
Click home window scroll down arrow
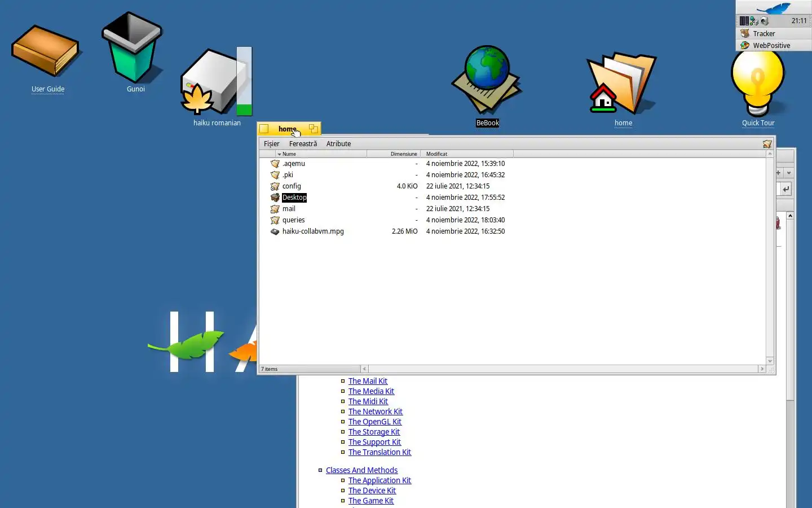pyautogui.click(x=770, y=361)
